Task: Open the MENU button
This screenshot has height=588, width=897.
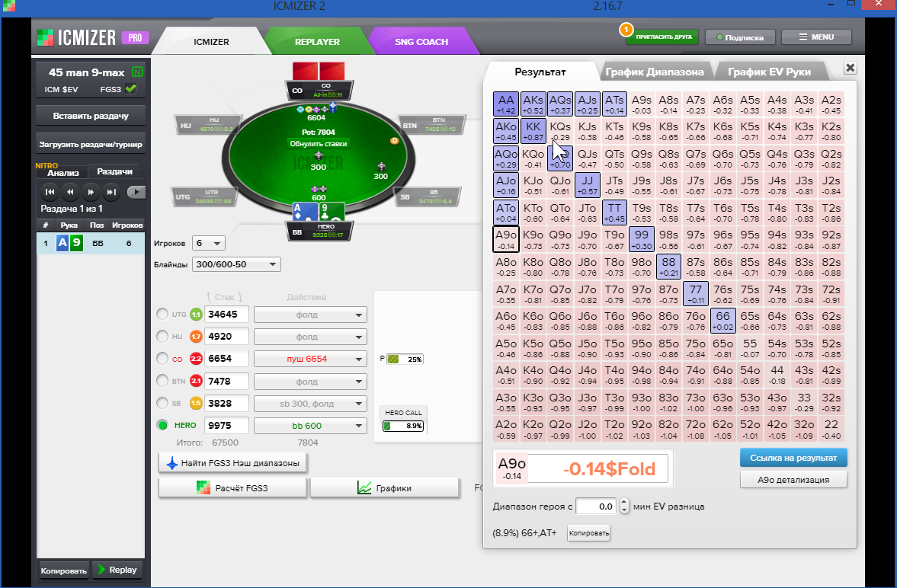Action: pos(816,37)
